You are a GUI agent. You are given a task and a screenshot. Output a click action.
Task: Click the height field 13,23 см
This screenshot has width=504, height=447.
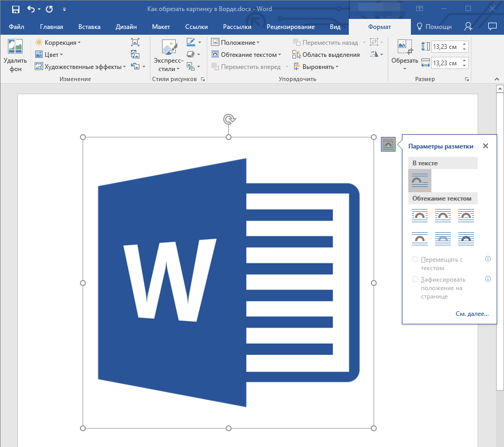click(446, 47)
